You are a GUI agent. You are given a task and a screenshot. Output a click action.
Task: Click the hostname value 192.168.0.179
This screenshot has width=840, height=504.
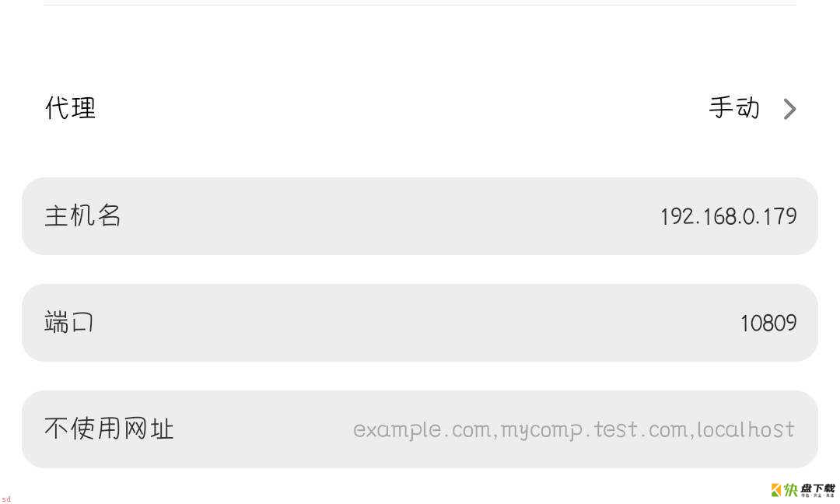tap(729, 216)
